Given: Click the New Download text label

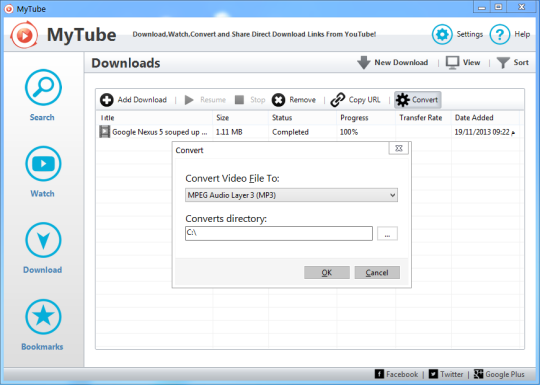Looking at the screenshot, I should click(401, 62).
